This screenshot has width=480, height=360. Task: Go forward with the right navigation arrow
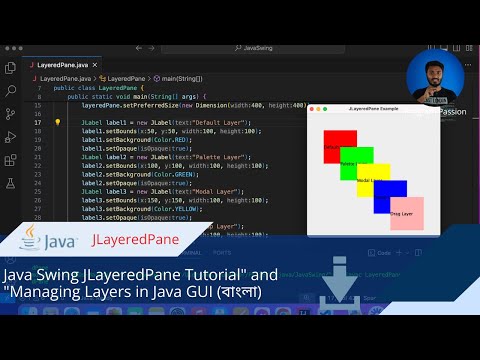pos(151,48)
